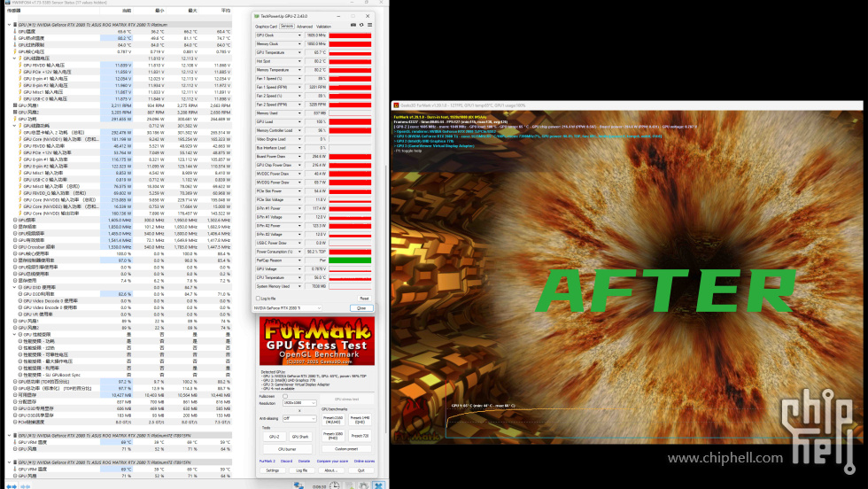Click the GPU-Z tool button in FurMark

274,437
